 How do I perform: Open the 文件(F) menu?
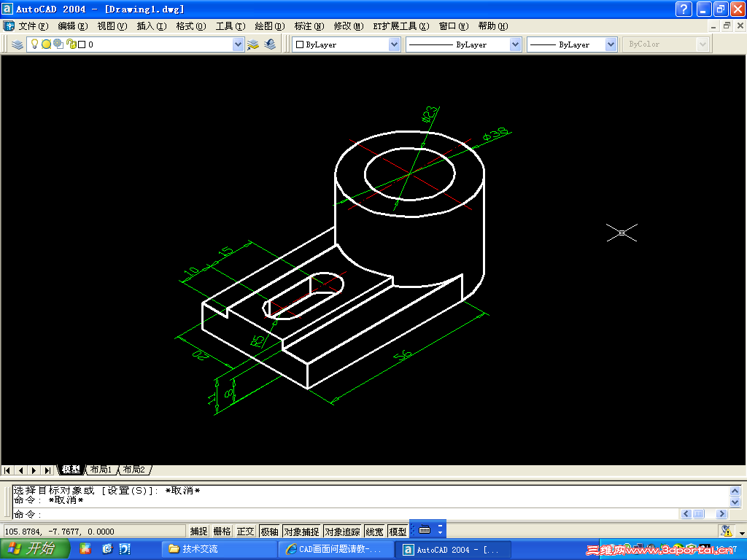34,26
